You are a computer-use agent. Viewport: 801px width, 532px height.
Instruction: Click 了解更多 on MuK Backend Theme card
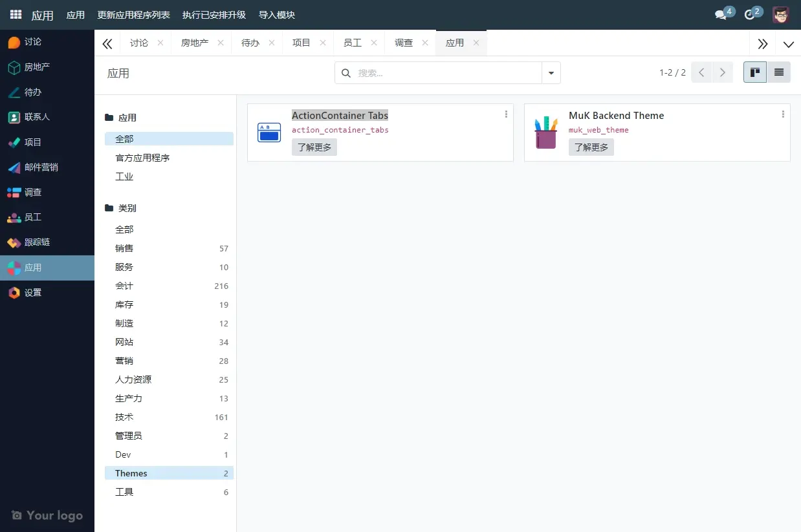point(591,147)
